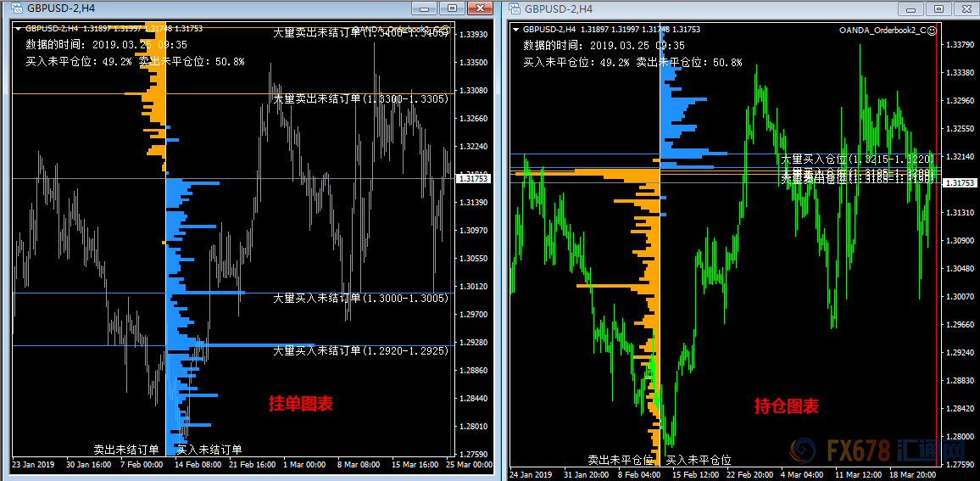Click the smiley face next to OANDA_Orderbook2_C

point(932,30)
